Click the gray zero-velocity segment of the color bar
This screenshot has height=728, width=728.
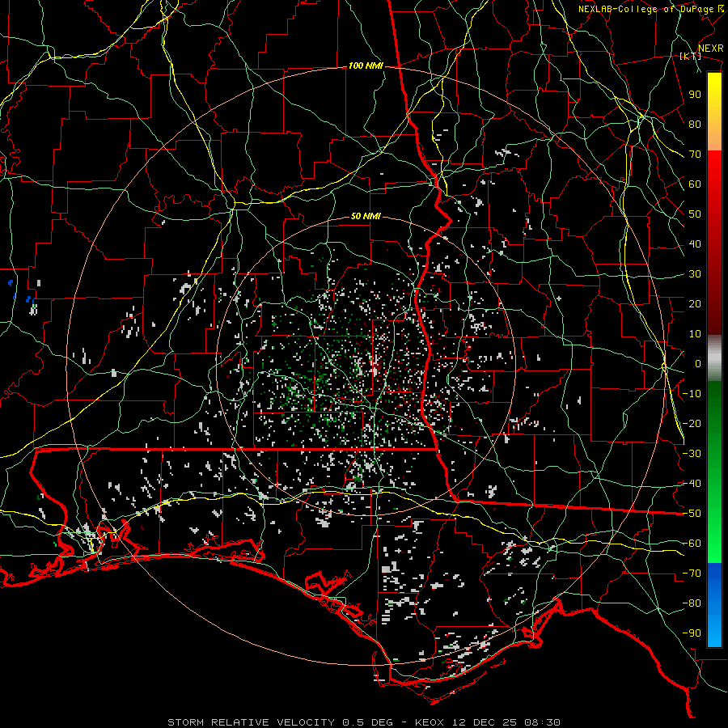click(x=714, y=358)
